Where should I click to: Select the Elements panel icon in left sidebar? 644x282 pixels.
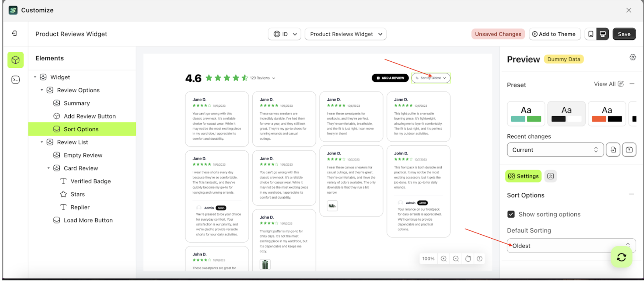tap(15, 60)
